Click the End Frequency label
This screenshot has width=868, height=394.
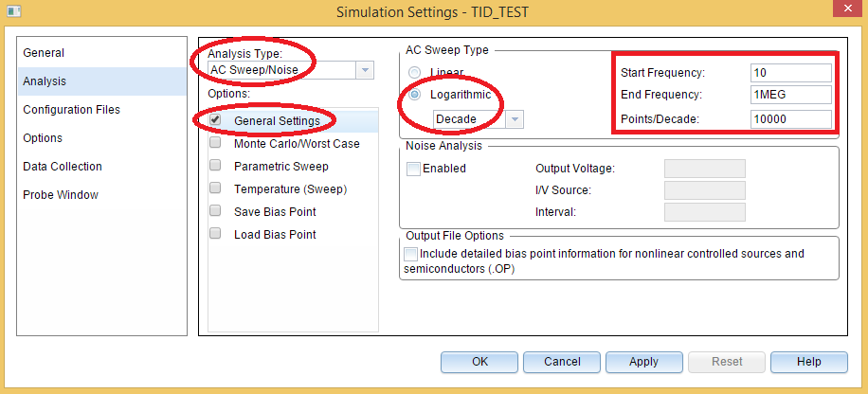661,95
